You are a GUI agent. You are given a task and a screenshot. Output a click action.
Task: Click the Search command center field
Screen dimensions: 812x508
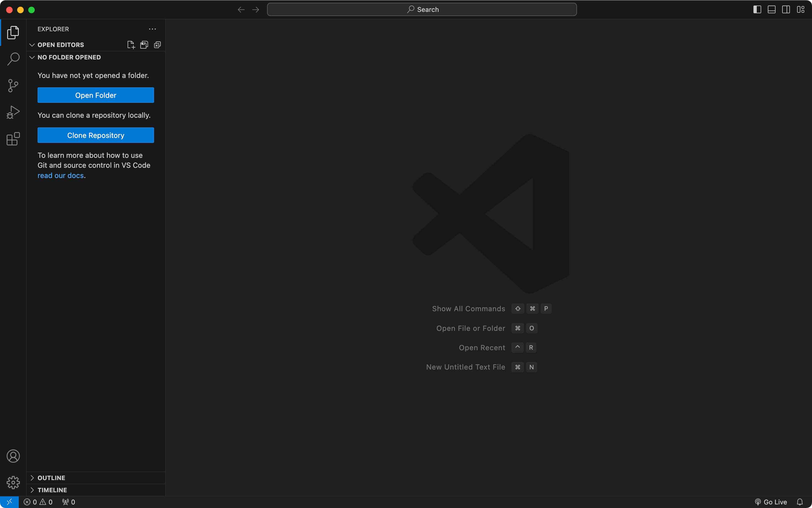tap(422, 9)
